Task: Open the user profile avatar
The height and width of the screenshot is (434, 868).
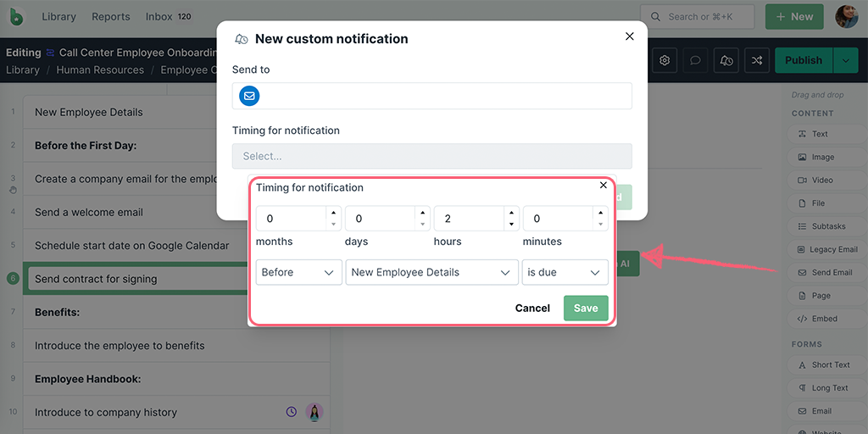Action: click(846, 16)
